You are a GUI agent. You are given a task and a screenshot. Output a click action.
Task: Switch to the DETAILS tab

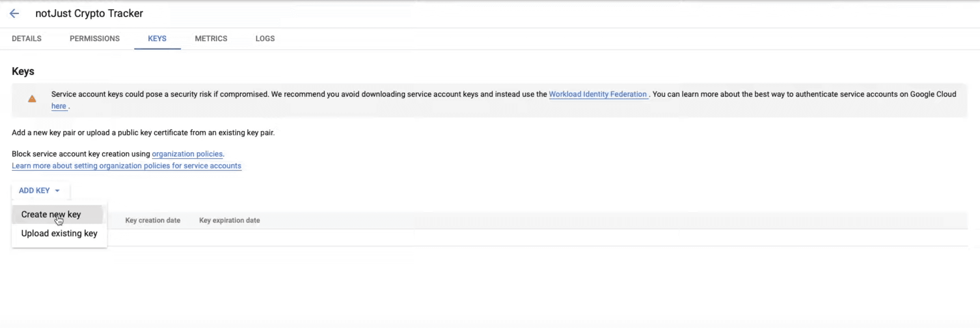[x=26, y=39]
